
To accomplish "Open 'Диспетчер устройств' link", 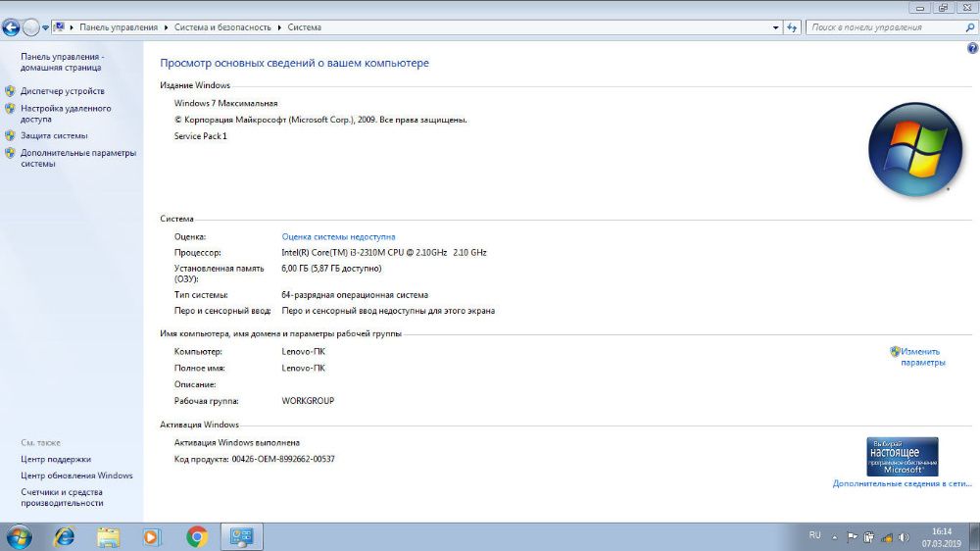I will 63,91.
